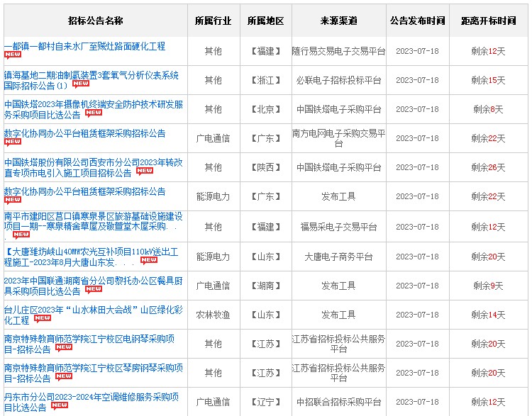The width and height of the screenshot is (532, 416).
Task: Open 数字化协同办公平台 tender in 能源电力 row
Action: [84, 191]
